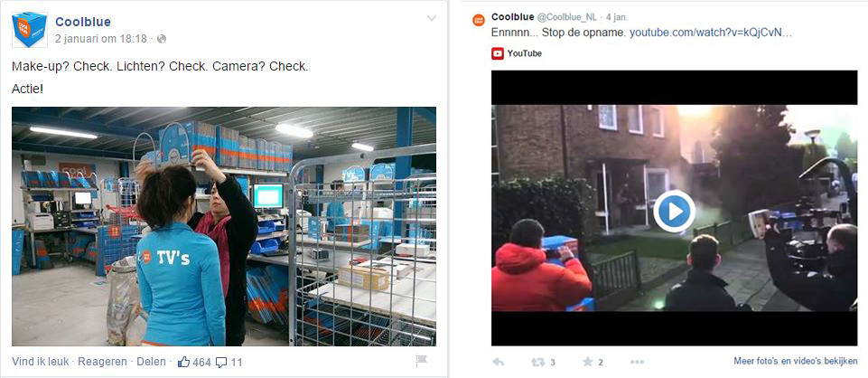Click the reply arrow under the tweet
The width and height of the screenshot is (868, 378).
pos(499,362)
